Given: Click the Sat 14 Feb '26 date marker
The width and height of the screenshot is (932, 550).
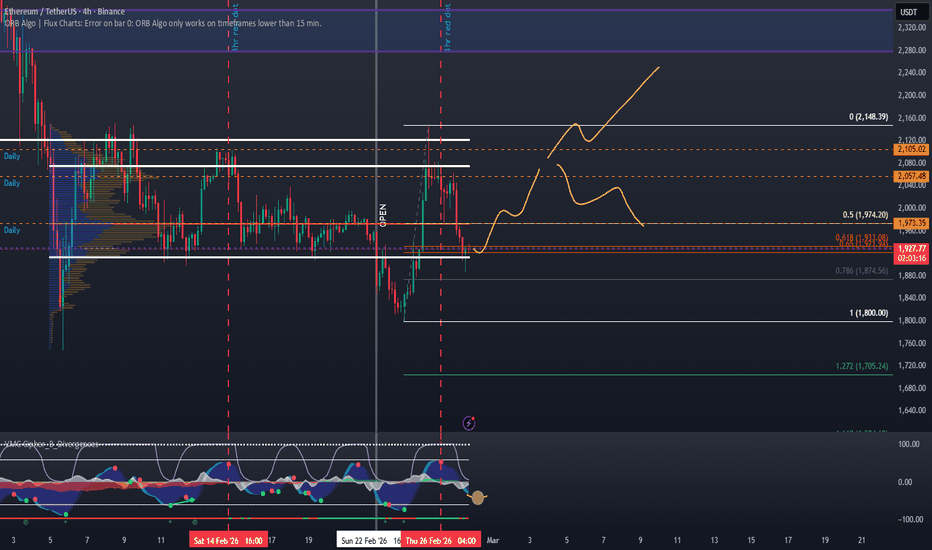Looking at the screenshot, I should 229,540.
